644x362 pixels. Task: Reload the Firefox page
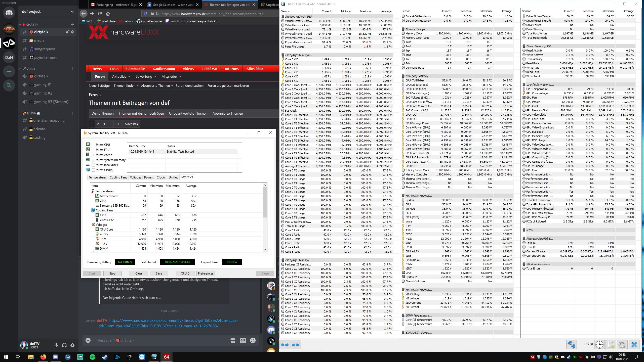pyautogui.click(x=100, y=14)
